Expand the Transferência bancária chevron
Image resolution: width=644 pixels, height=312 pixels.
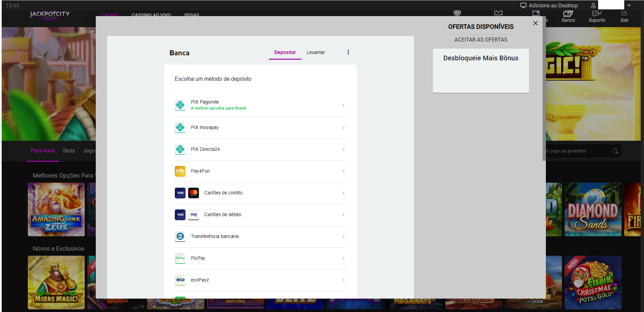point(344,237)
